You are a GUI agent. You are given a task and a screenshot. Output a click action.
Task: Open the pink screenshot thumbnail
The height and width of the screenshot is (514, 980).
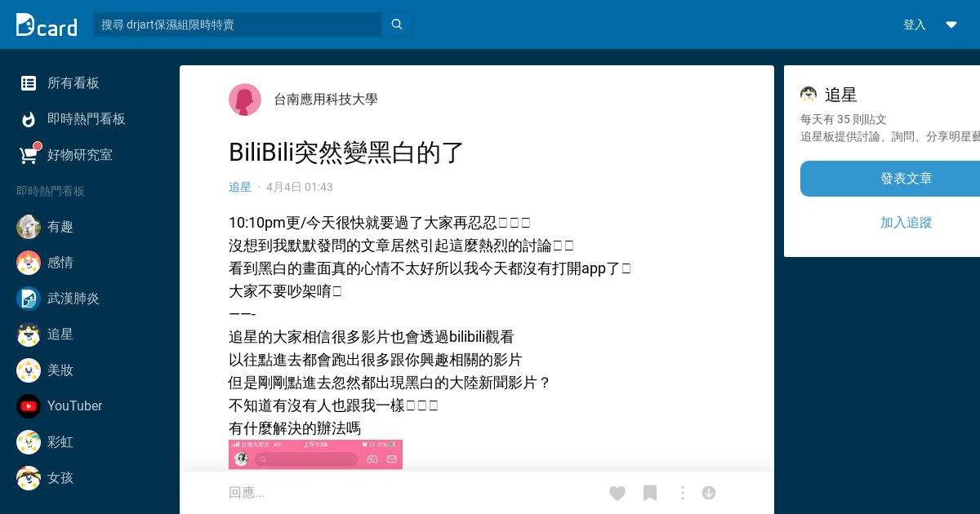click(x=315, y=454)
